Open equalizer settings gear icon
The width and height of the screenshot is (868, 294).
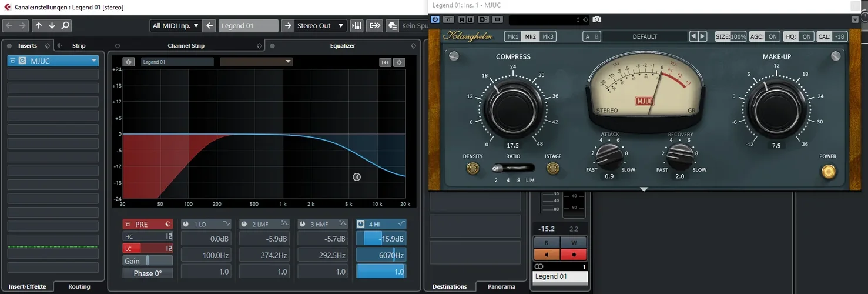coord(399,62)
